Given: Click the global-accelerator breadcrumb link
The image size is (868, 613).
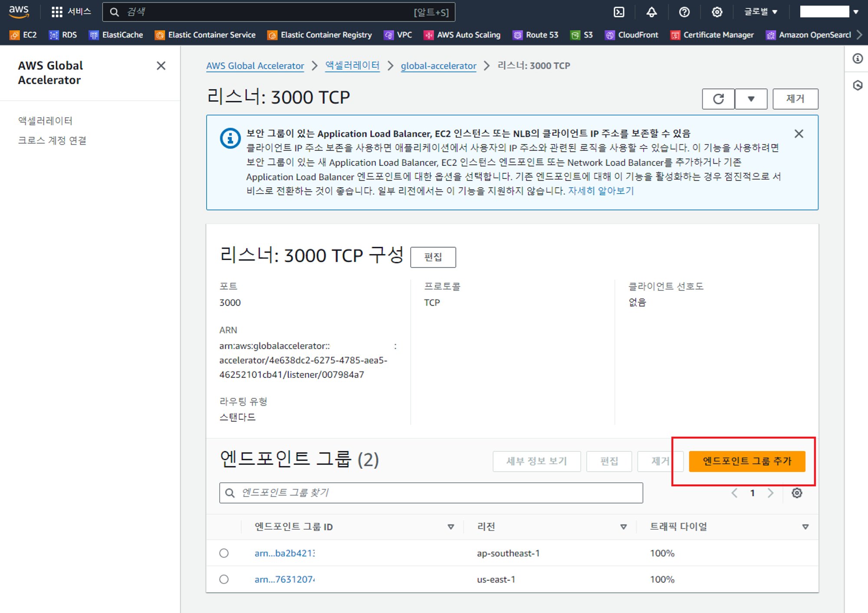Looking at the screenshot, I should 438,66.
